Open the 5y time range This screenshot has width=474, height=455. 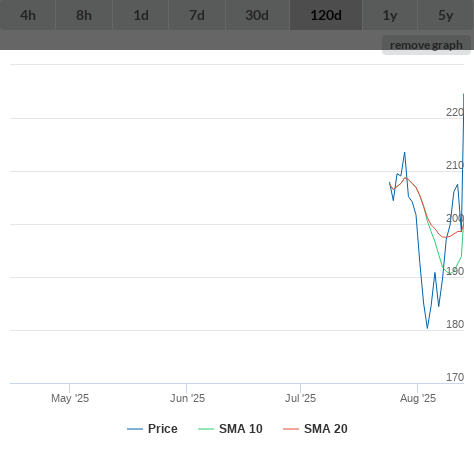(446, 15)
